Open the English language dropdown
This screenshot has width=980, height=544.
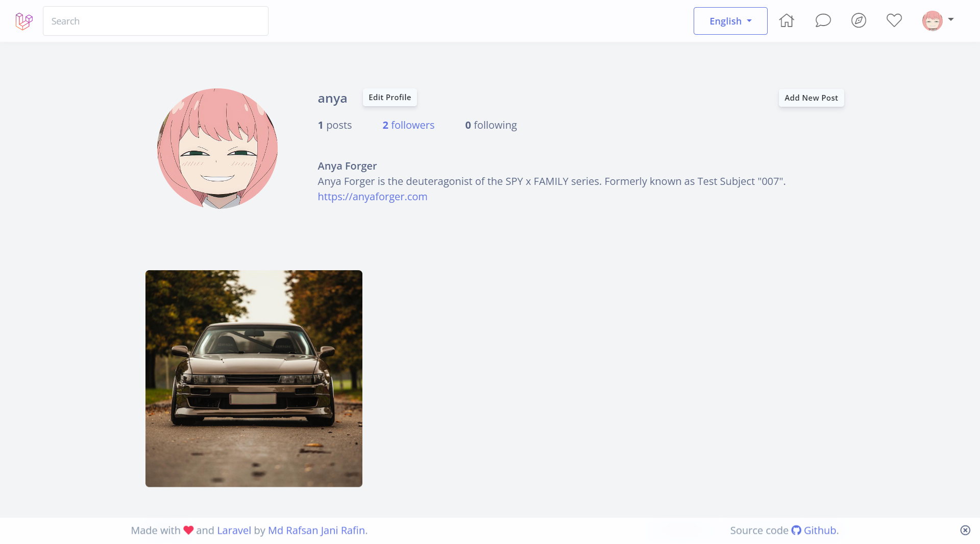[x=730, y=21]
